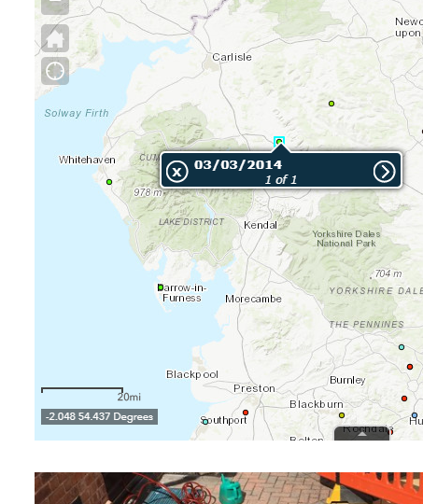
Task: Expand the bottom panel with the up arrow
Action: pos(362,434)
